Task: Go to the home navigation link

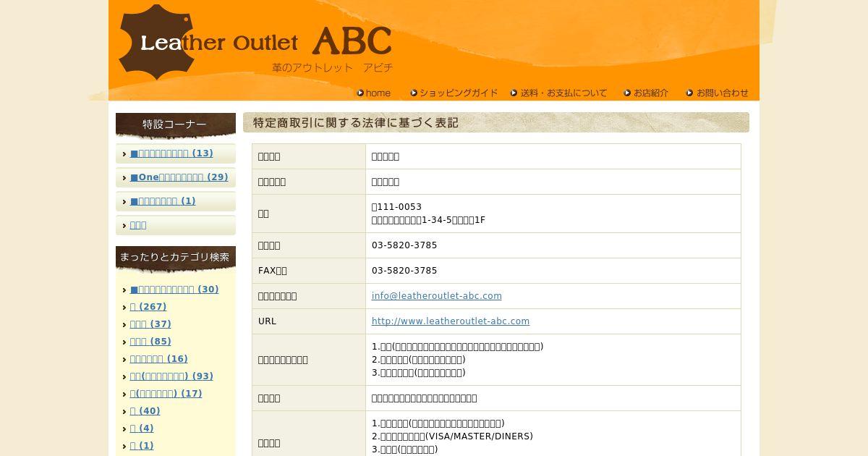Action: [373, 93]
